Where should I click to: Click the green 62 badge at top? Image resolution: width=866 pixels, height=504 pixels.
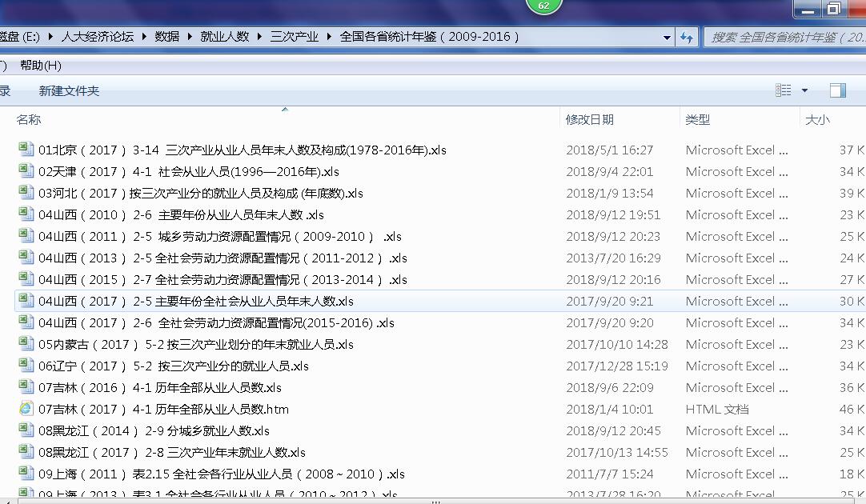pos(544,6)
